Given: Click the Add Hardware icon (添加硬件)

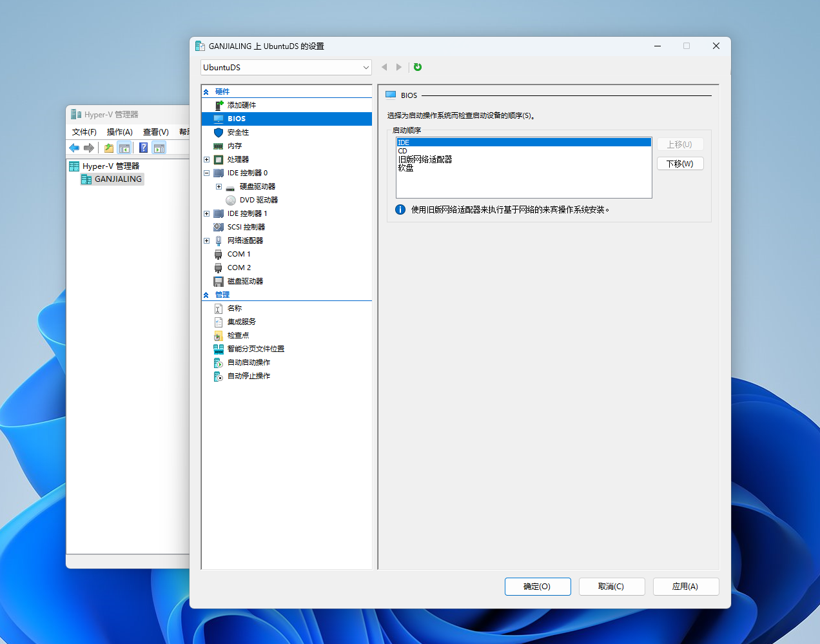Looking at the screenshot, I should tap(219, 105).
